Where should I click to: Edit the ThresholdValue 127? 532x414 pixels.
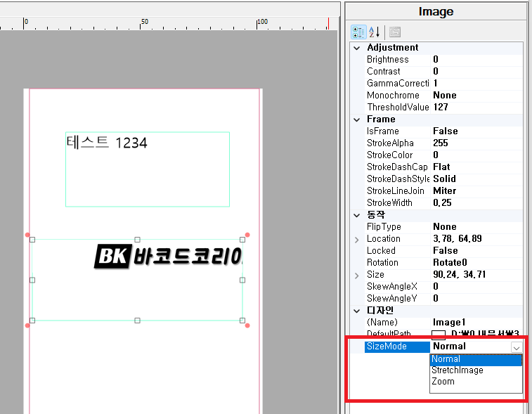tap(476, 108)
